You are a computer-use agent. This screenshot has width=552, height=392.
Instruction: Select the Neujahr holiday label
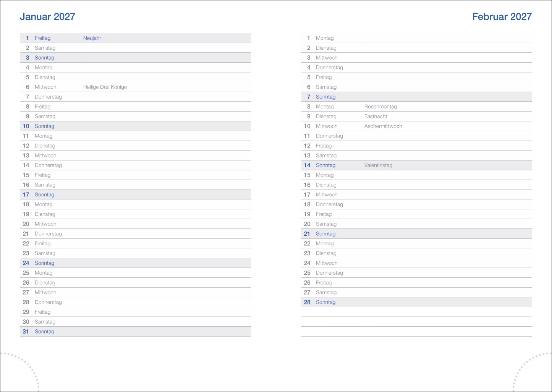92,38
